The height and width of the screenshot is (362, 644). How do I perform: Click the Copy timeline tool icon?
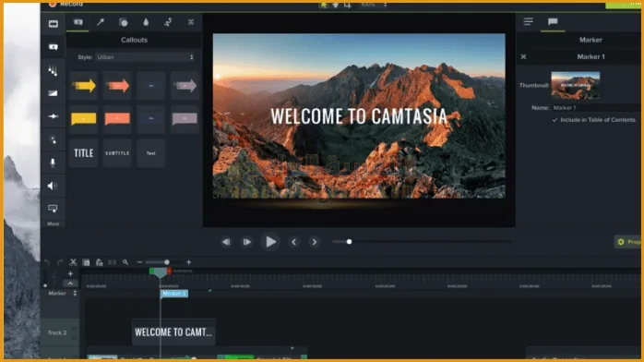86,262
